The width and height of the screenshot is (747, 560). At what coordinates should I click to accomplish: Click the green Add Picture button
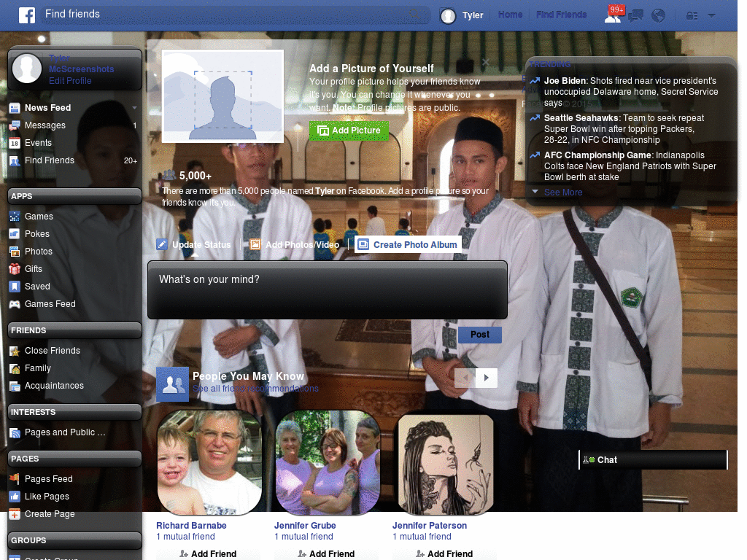click(x=349, y=131)
